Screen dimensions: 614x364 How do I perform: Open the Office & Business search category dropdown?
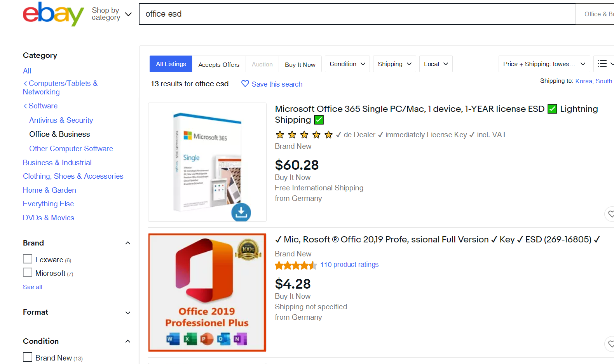(595, 14)
